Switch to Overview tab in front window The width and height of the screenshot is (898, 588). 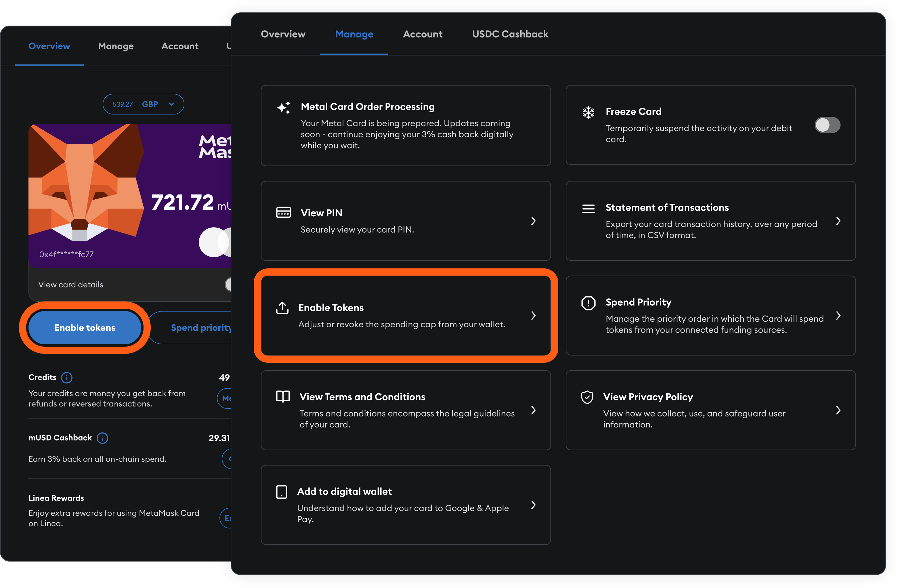pyautogui.click(x=283, y=34)
